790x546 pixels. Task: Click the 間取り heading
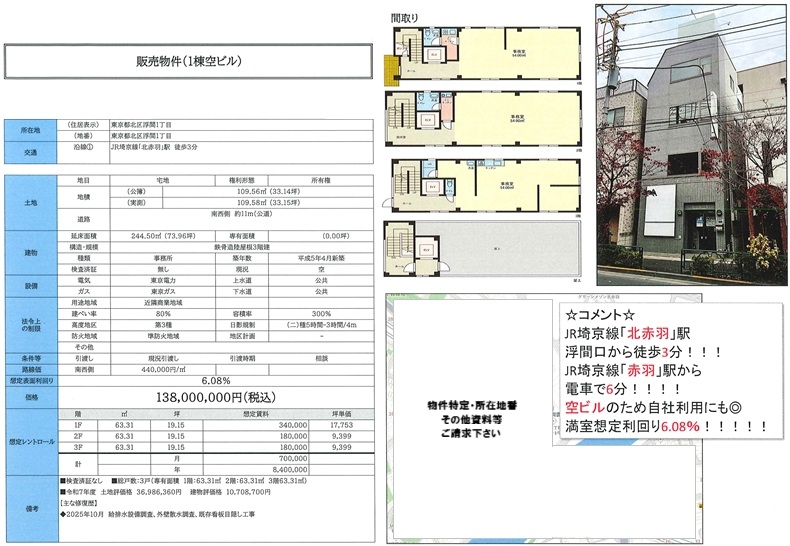click(404, 18)
